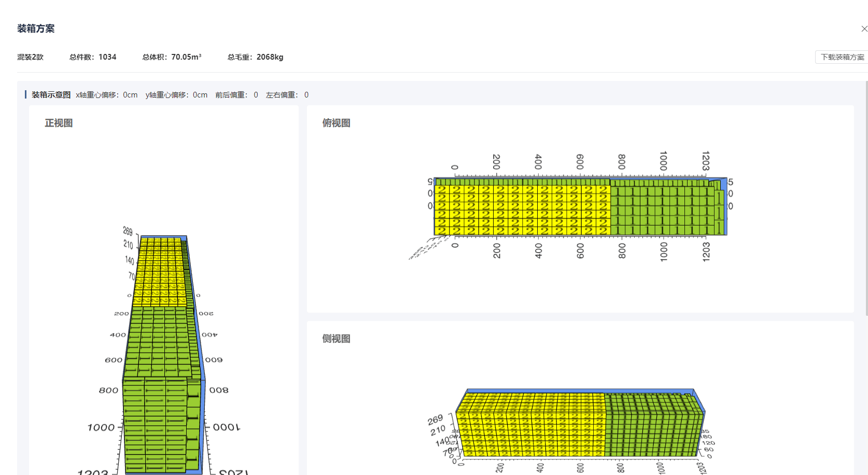Click the 左右偏重 value
The image size is (868, 475).
(x=287, y=95)
